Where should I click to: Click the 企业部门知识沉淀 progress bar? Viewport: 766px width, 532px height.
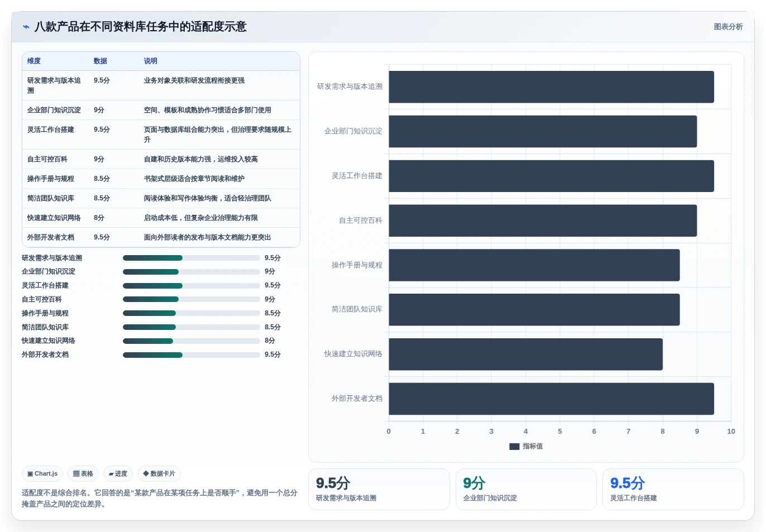pos(191,272)
